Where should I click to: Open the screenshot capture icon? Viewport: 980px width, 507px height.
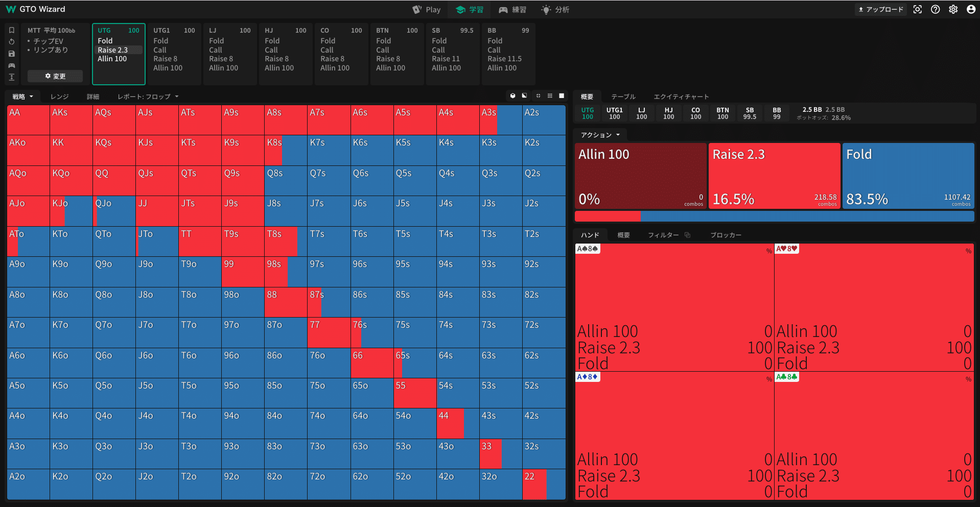(918, 9)
